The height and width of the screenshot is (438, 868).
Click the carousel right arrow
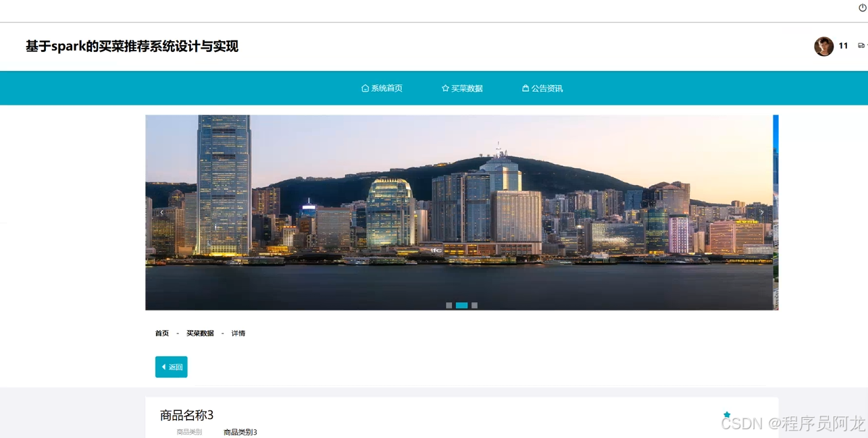coord(762,212)
